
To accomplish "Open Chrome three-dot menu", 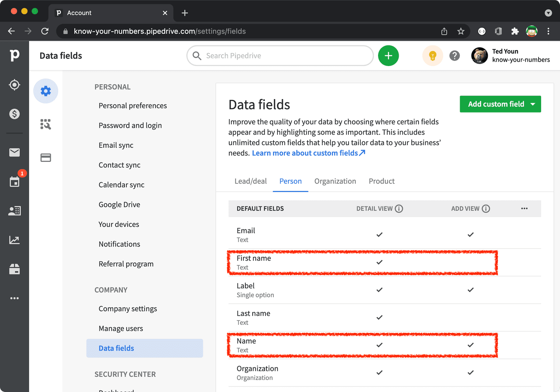I will tap(548, 31).
